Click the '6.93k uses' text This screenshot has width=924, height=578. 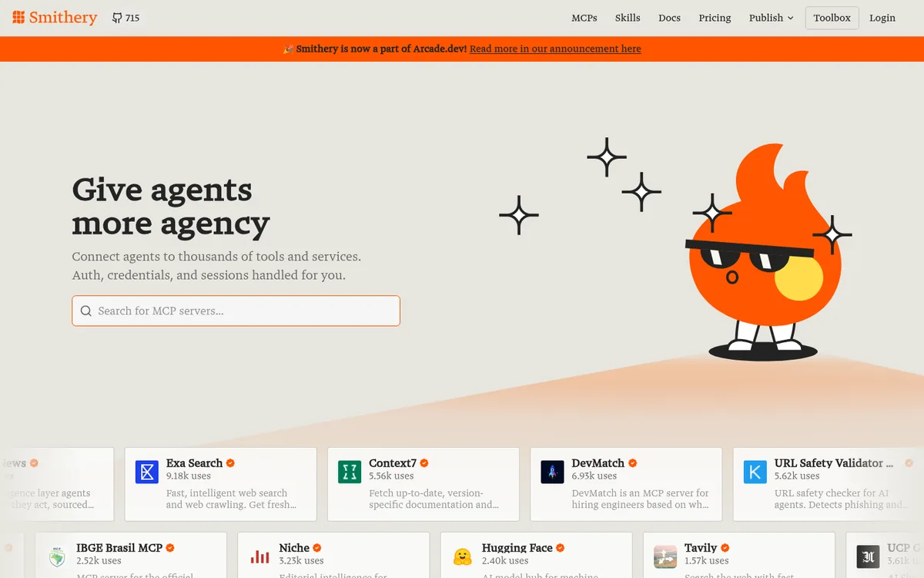(x=594, y=476)
